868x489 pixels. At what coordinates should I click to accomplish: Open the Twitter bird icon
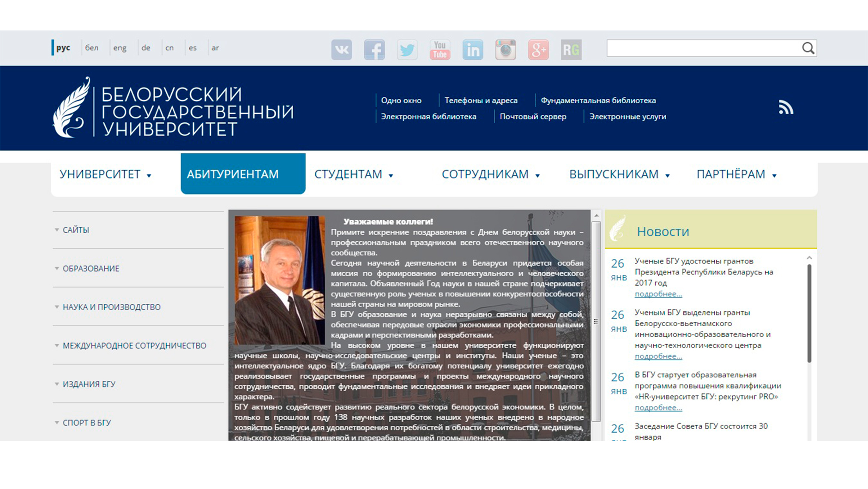point(407,49)
